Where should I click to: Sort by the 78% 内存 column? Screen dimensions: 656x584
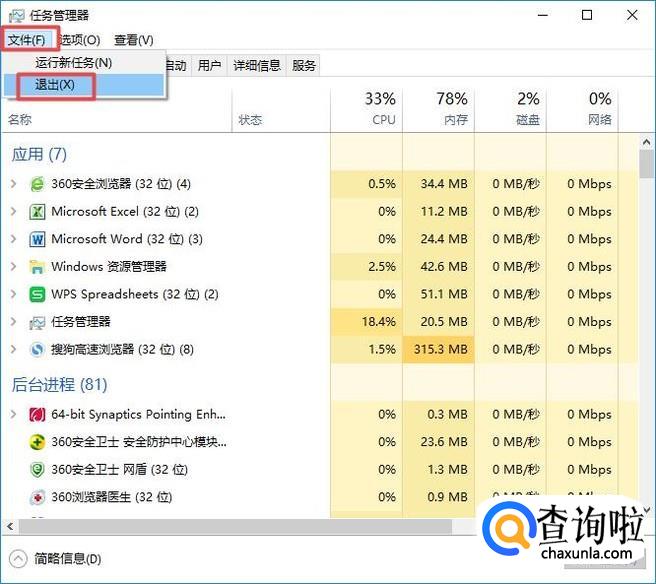[x=438, y=110]
